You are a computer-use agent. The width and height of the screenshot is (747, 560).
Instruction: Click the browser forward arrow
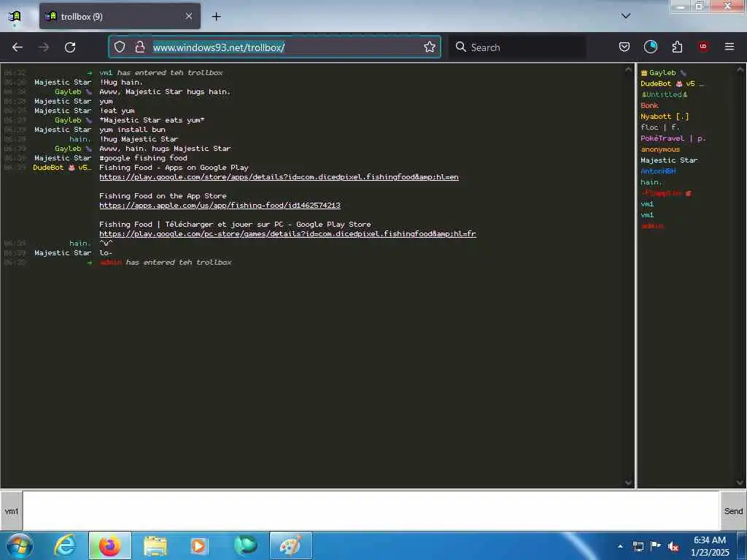click(44, 47)
